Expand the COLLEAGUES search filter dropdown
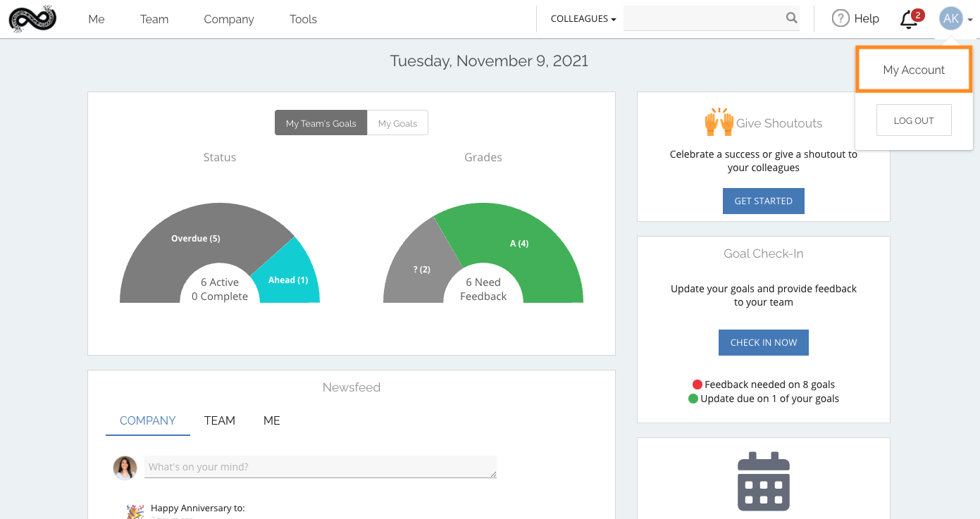The height and width of the screenshot is (519, 980). click(583, 19)
